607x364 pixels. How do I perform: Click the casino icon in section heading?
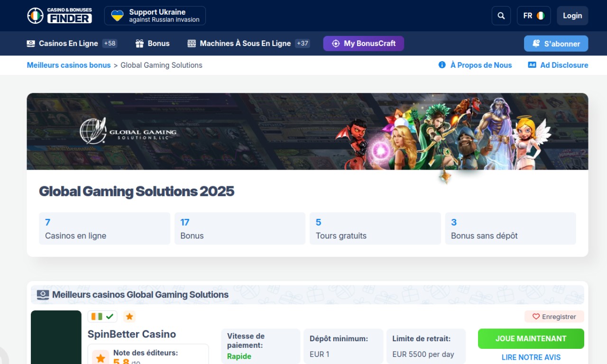pos(43,295)
